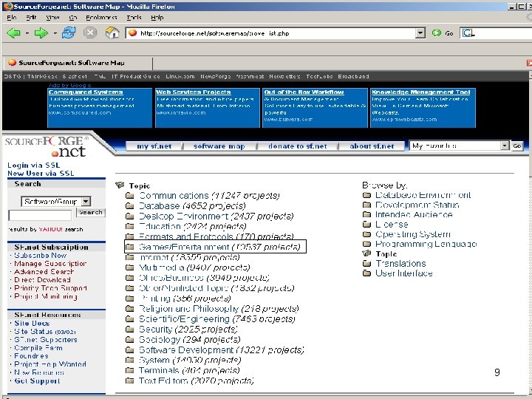Screen dimensions: 532x399
Task: Click Compile Farm sidebar link
Action: [38, 348]
